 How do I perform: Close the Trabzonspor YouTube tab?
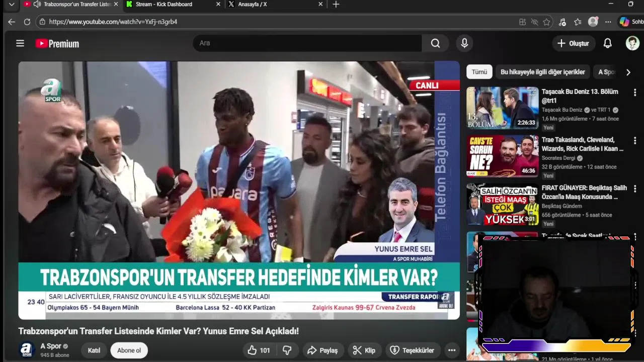tap(116, 4)
